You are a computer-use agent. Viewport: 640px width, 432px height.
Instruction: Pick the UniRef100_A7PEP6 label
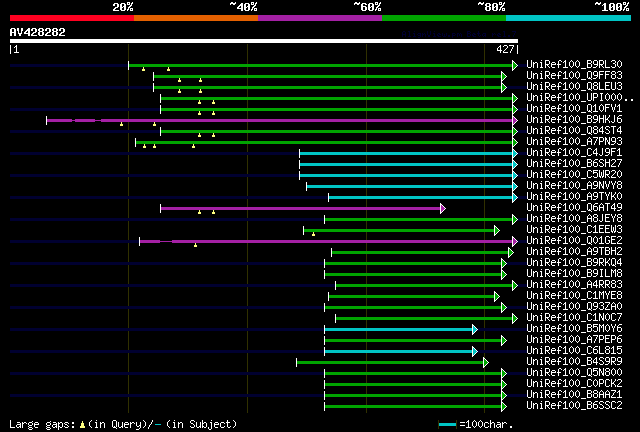(574, 340)
